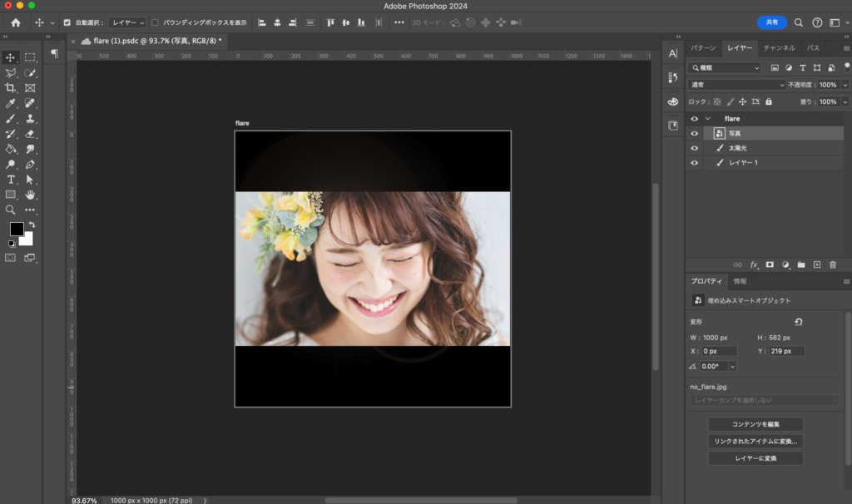Screen dimensions: 852x504
Task: Switch to the チャンネル tab
Action: (x=779, y=48)
